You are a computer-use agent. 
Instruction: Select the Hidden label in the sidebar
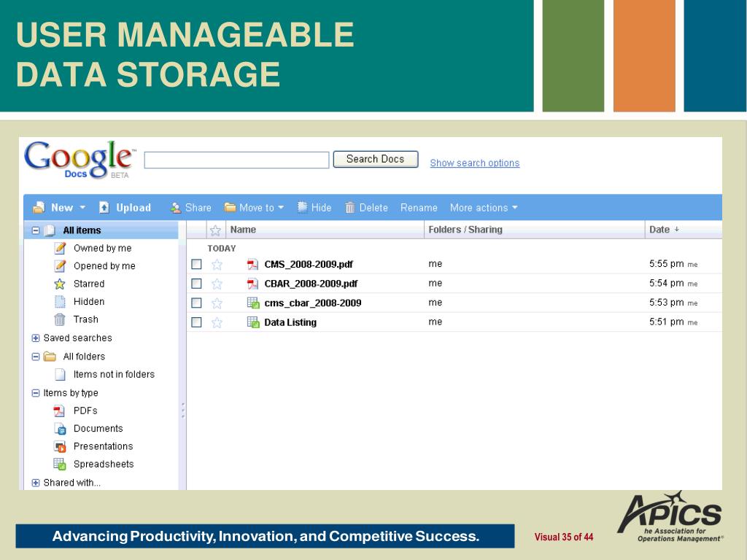89,301
